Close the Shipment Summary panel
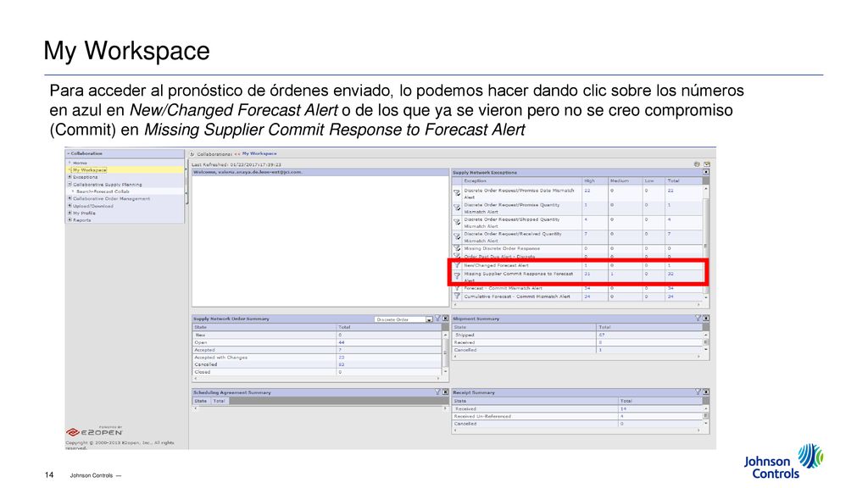The height and width of the screenshot is (488, 868). coord(706,319)
